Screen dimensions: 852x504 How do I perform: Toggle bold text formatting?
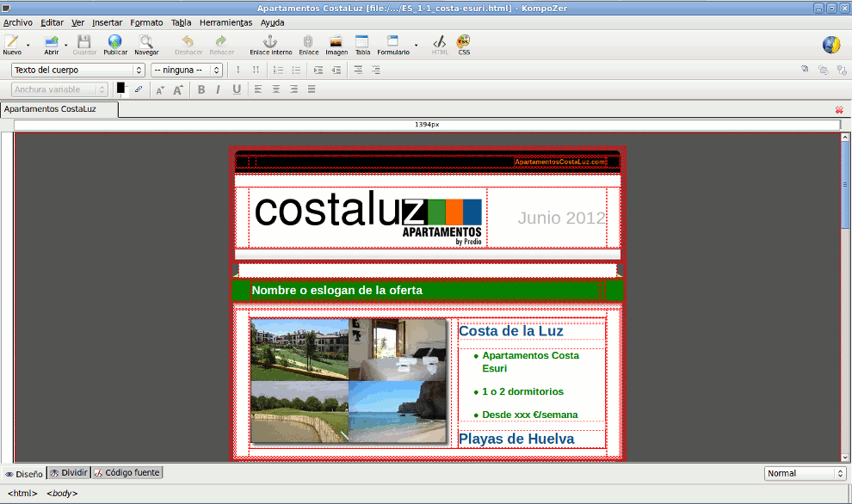tap(201, 89)
